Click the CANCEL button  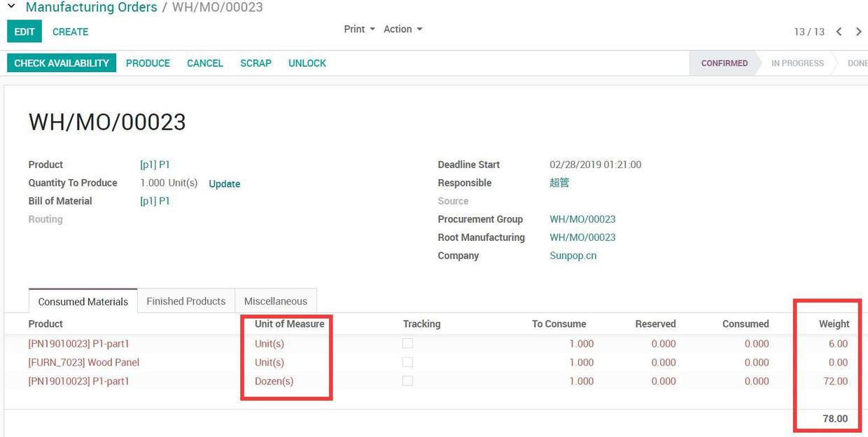click(205, 63)
